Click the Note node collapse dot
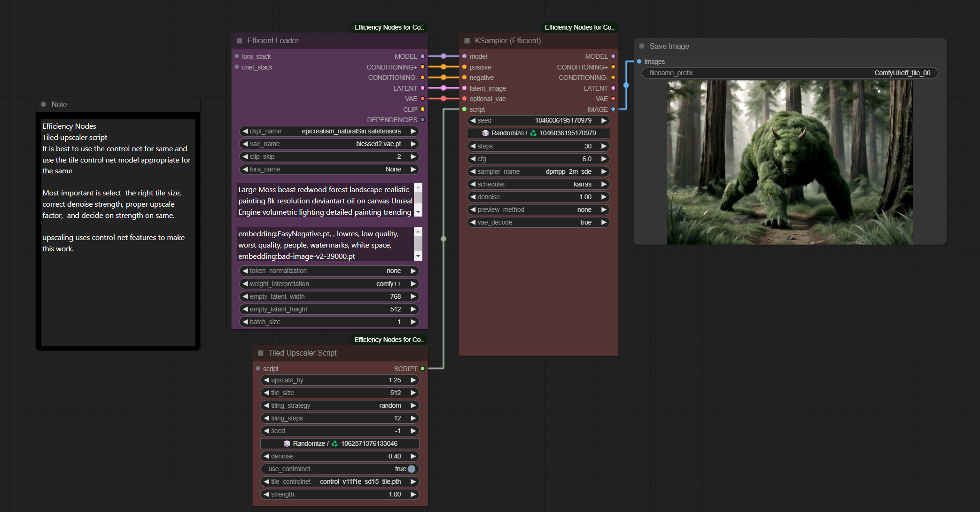Screen dimensions: 980x512 (x=44, y=104)
